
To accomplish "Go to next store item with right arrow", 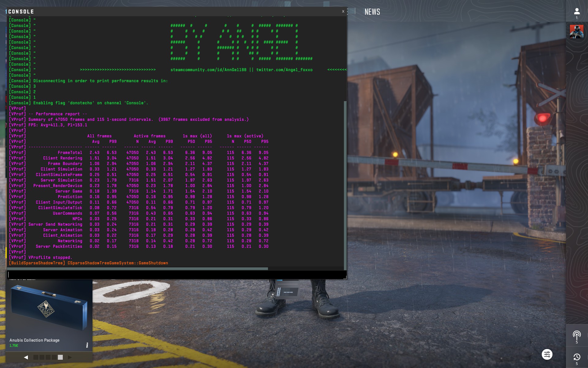I will tap(70, 357).
